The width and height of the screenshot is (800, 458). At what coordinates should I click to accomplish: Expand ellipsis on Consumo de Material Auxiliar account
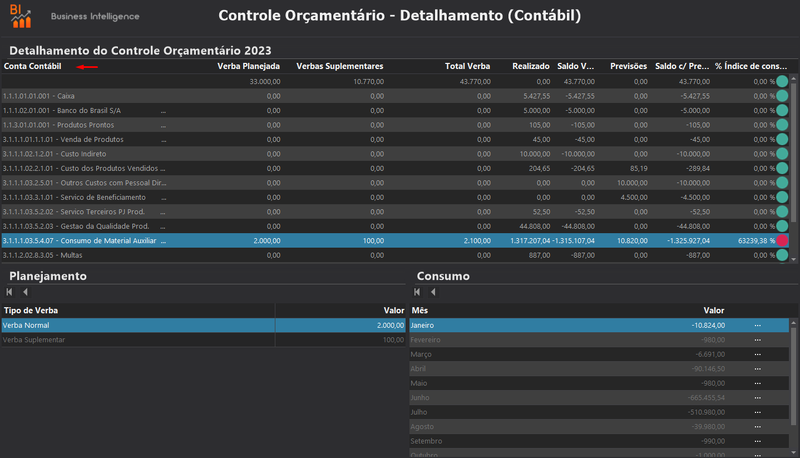(163, 241)
